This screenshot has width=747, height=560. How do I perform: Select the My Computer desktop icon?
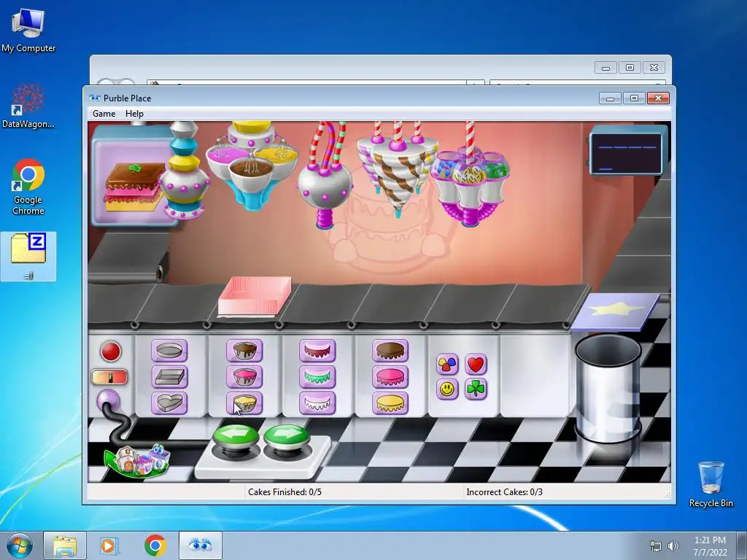(28, 29)
